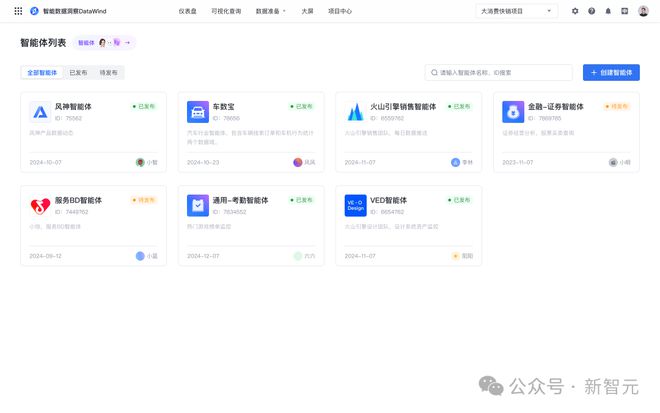Click 已发布 status badge on VED智能体

coord(459,200)
